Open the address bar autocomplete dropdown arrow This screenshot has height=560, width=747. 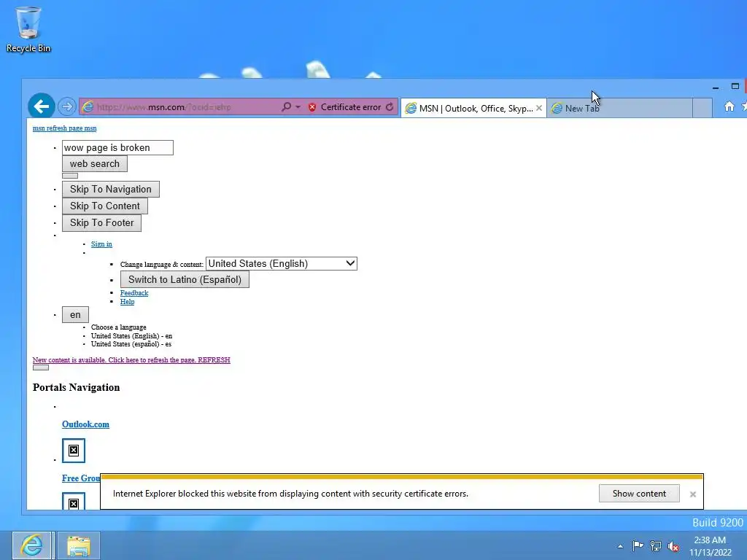point(298,107)
